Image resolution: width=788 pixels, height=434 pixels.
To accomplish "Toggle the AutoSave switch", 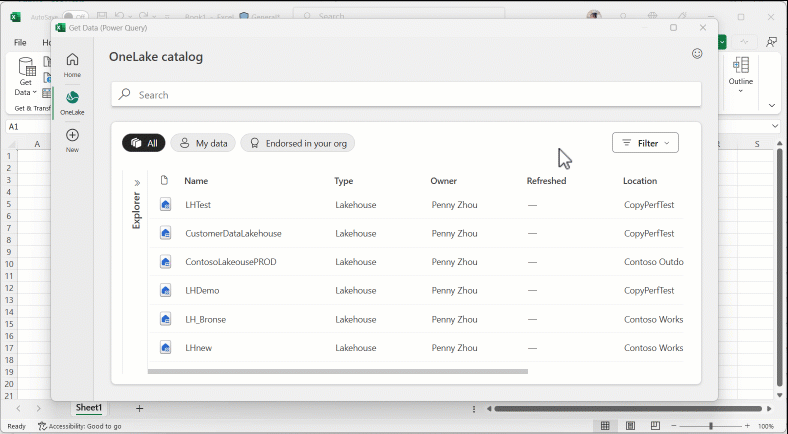I will [74, 17].
